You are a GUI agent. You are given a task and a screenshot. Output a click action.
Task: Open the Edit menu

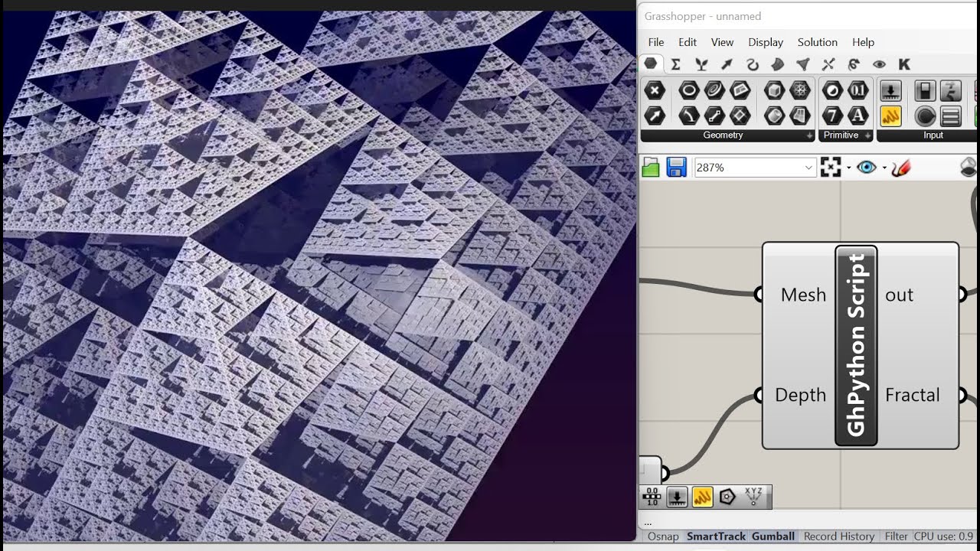688,42
